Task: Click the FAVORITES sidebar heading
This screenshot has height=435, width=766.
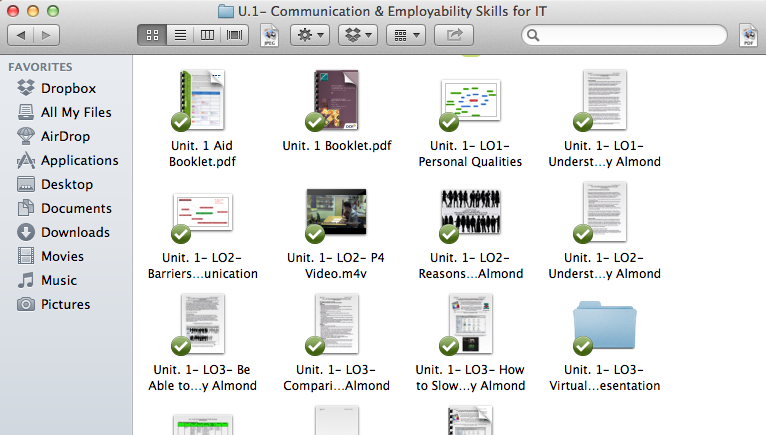Action: [x=40, y=67]
